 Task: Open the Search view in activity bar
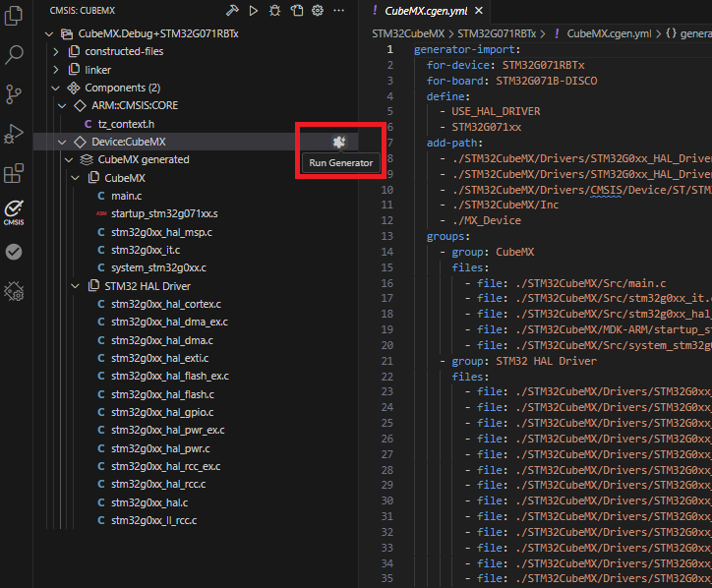point(14,54)
